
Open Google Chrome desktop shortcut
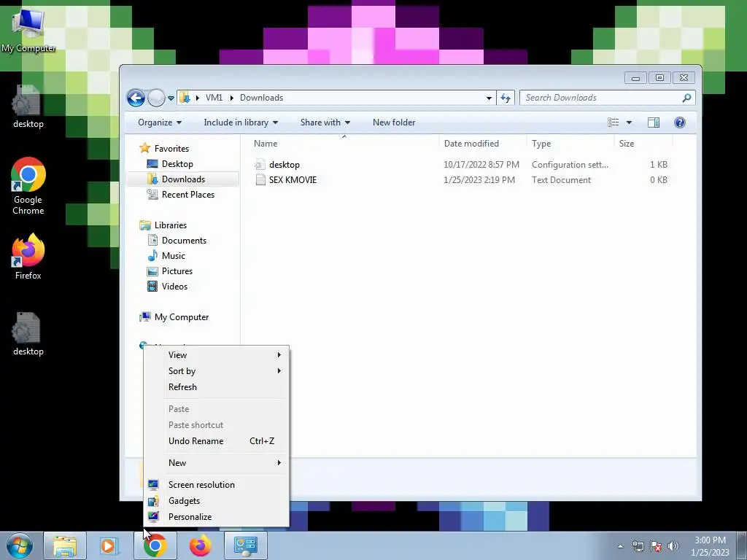click(x=28, y=186)
